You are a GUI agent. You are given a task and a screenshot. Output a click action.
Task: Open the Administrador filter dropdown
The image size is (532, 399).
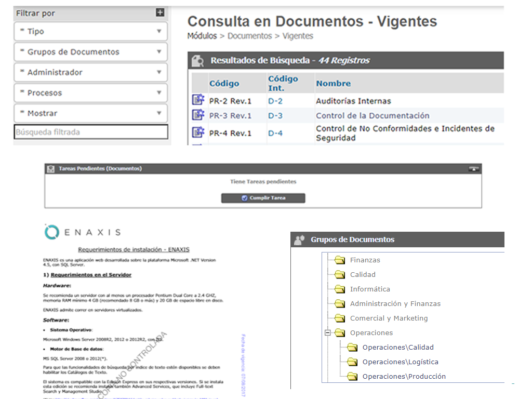pos(91,72)
